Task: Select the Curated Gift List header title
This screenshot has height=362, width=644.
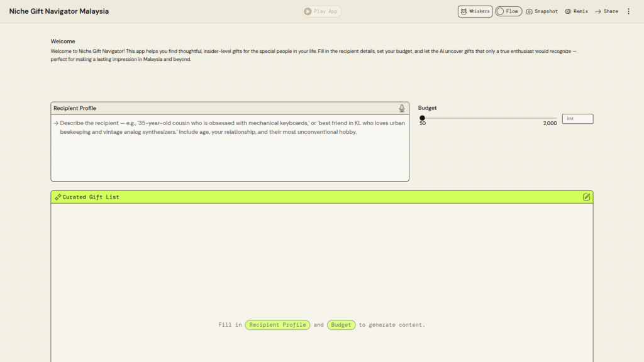Action: [x=91, y=197]
